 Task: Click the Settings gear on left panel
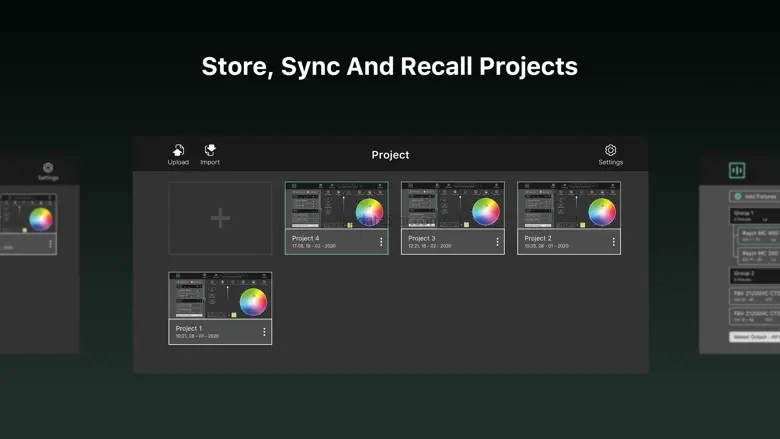[x=48, y=168]
